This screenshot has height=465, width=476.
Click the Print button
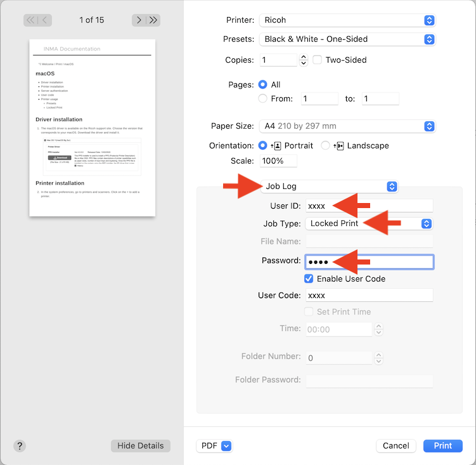coord(442,446)
